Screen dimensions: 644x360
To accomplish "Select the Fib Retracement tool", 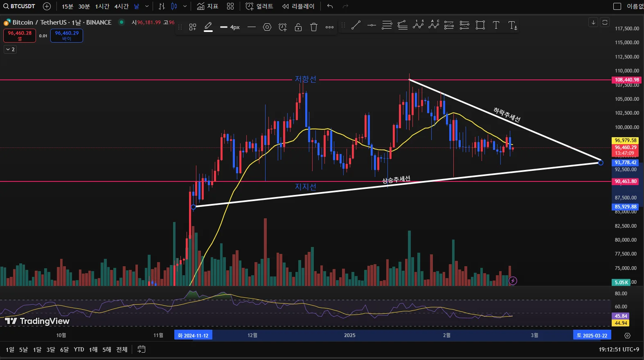I will (387, 25).
